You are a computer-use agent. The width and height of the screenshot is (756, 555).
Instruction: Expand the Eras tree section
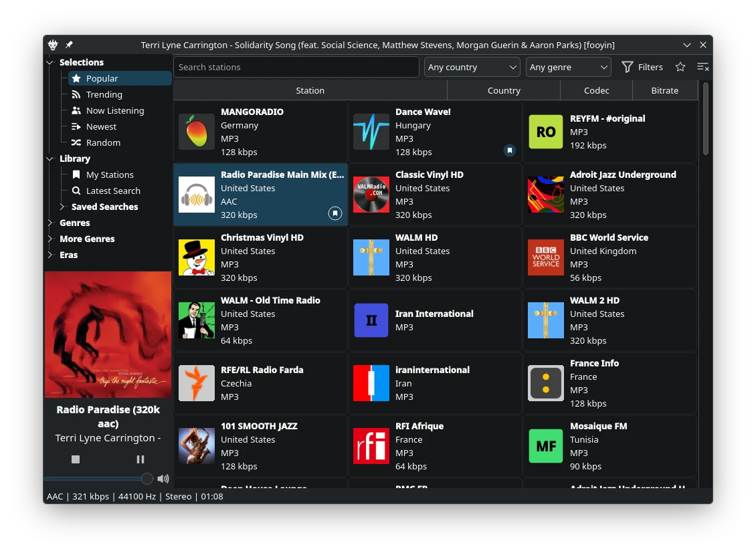[x=50, y=255]
